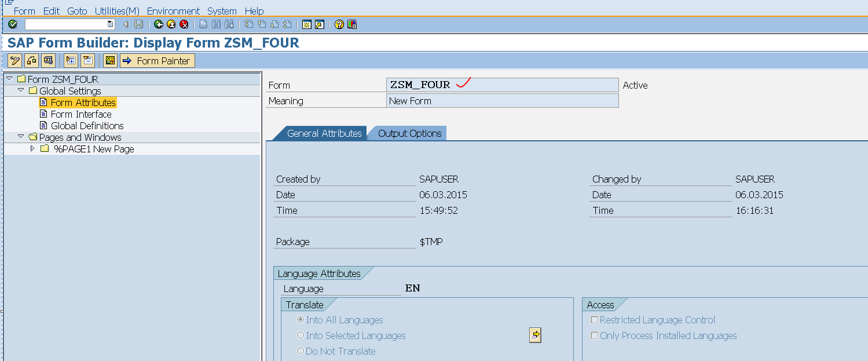Image resolution: width=868 pixels, height=361 pixels.
Task: Click the green Back arrow icon
Action: [x=159, y=24]
